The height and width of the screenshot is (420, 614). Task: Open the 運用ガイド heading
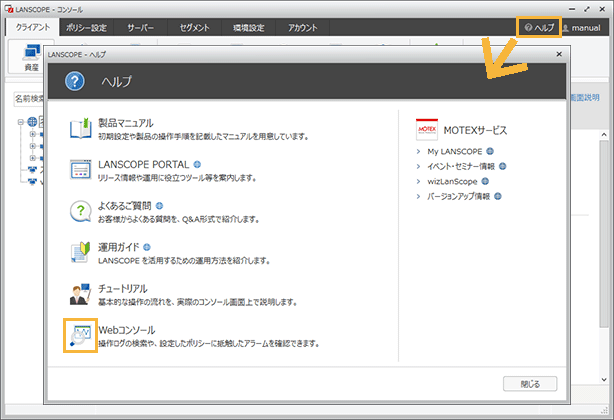point(119,247)
